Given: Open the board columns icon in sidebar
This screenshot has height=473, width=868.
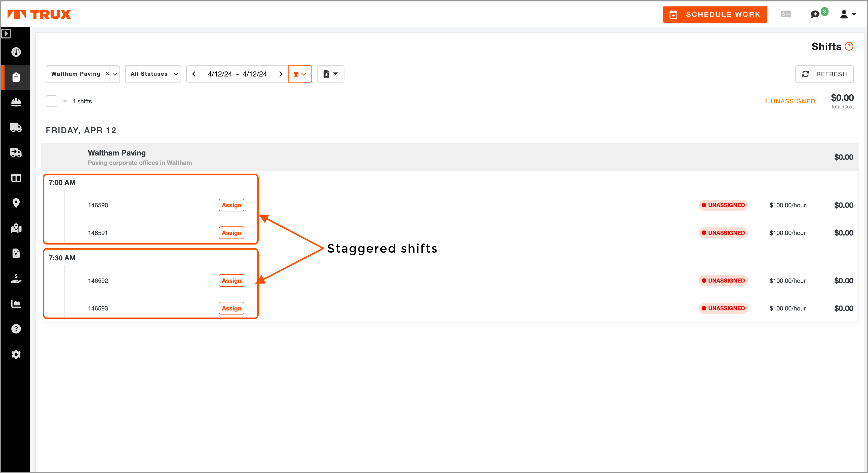Looking at the screenshot, I should click(16, 178).
